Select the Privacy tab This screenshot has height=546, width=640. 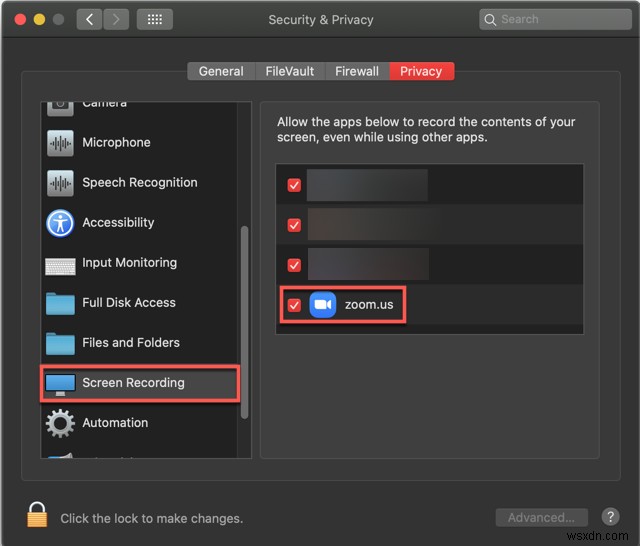(x=421, y=71)
